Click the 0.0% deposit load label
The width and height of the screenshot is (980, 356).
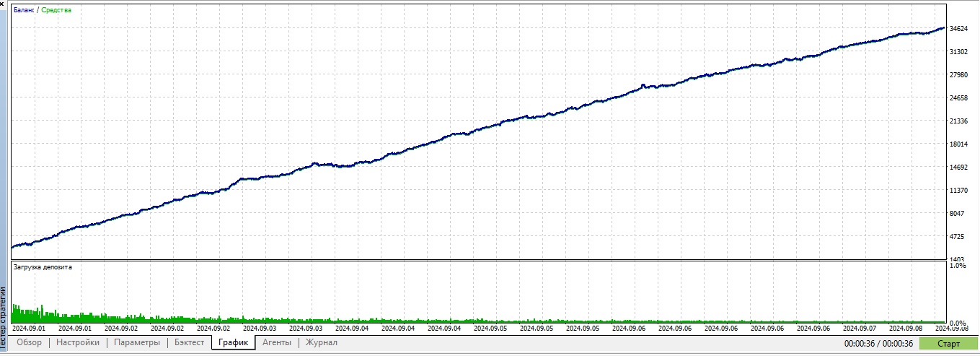958,323
